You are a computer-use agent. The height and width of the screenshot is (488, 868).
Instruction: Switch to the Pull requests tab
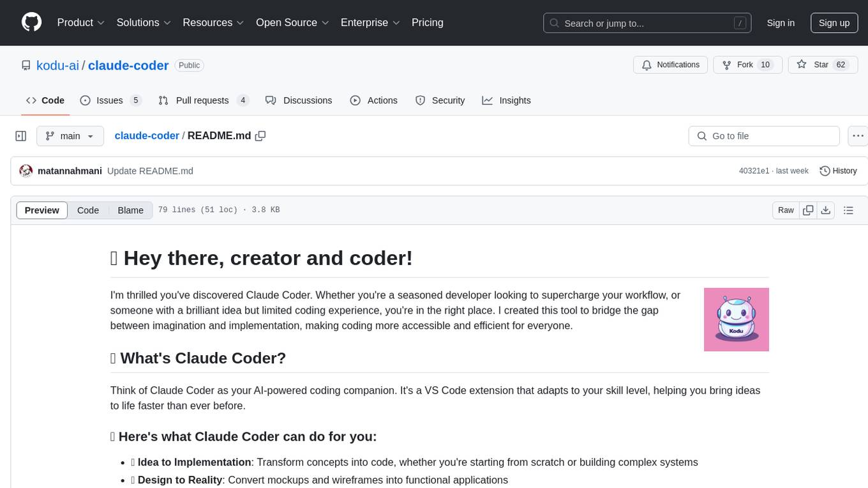(204, 100)
